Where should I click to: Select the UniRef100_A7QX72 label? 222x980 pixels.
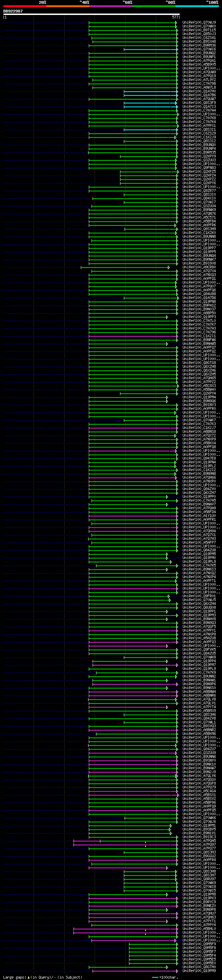(199, 435)
